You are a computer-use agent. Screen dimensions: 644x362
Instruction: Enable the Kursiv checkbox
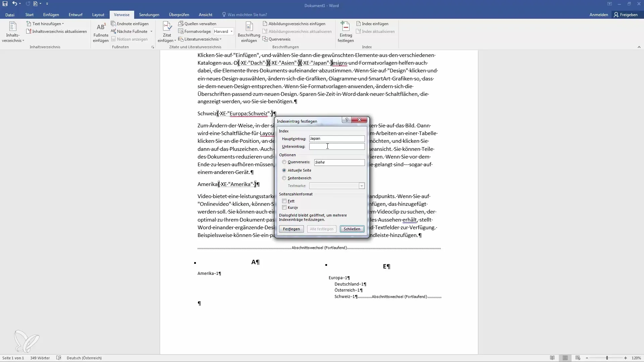tap(284, 207)
